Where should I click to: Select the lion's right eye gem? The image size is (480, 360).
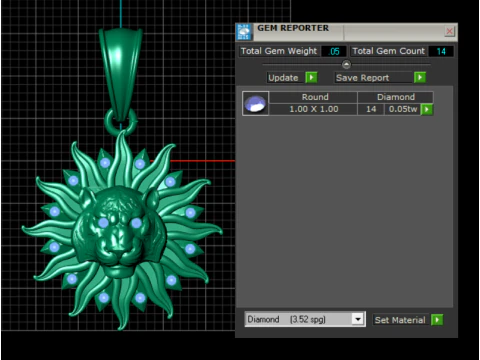(x=136, y=223)
